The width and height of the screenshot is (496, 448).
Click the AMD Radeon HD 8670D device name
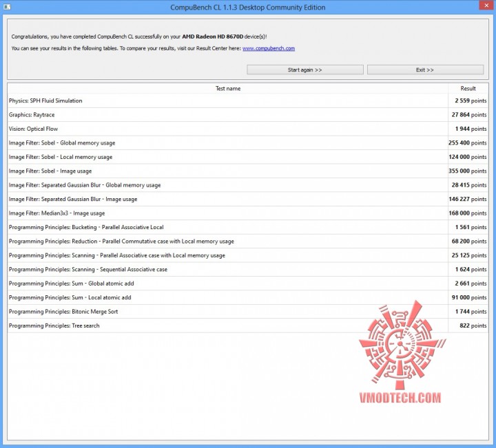click(x=213, y=36)
